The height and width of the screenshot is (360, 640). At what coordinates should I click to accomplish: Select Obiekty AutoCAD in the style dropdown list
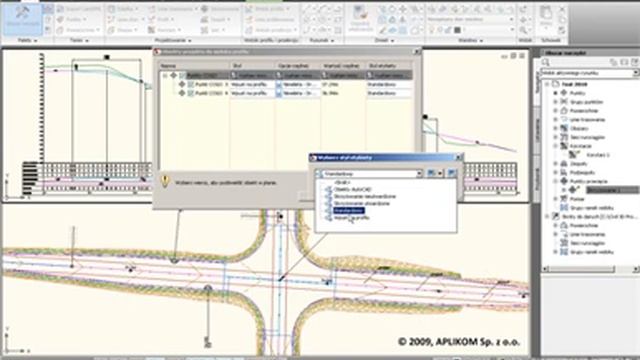(352, 189)
